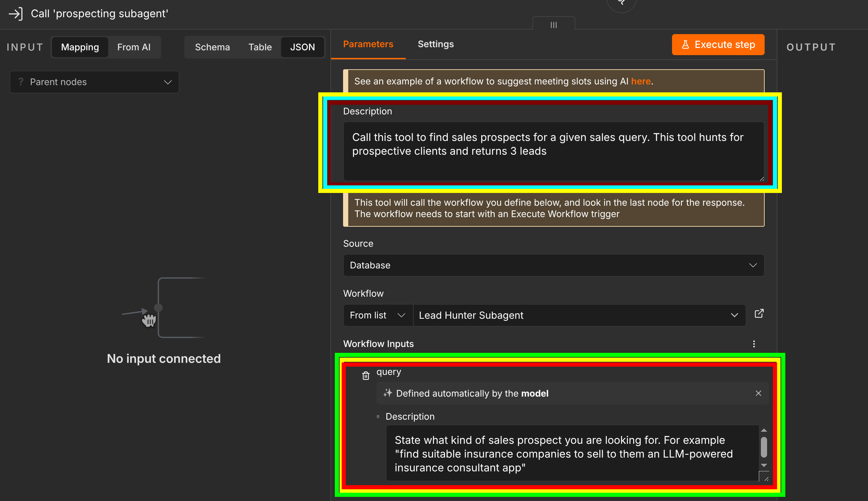
Task: Open the 'From list' workflow mode dropdown
Action: point(378,315)
